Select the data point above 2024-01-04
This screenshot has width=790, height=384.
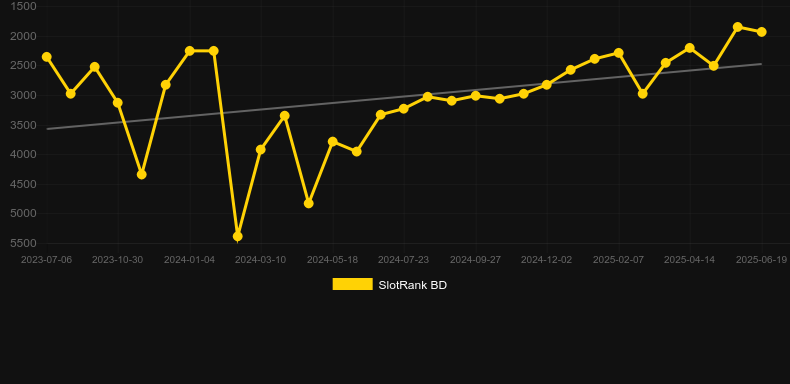coord(190,51)
